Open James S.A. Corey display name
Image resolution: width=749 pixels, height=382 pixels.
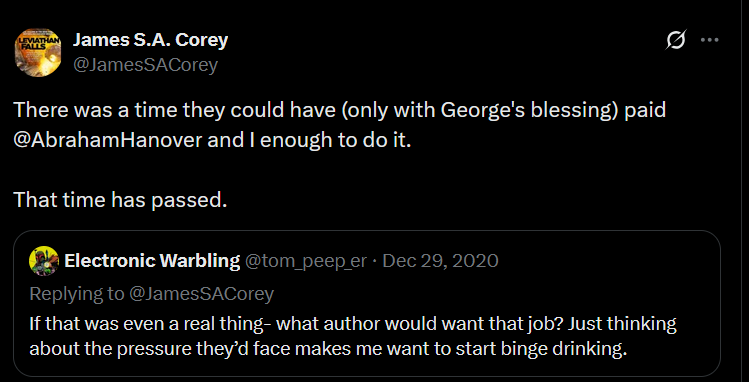[150, 40]
